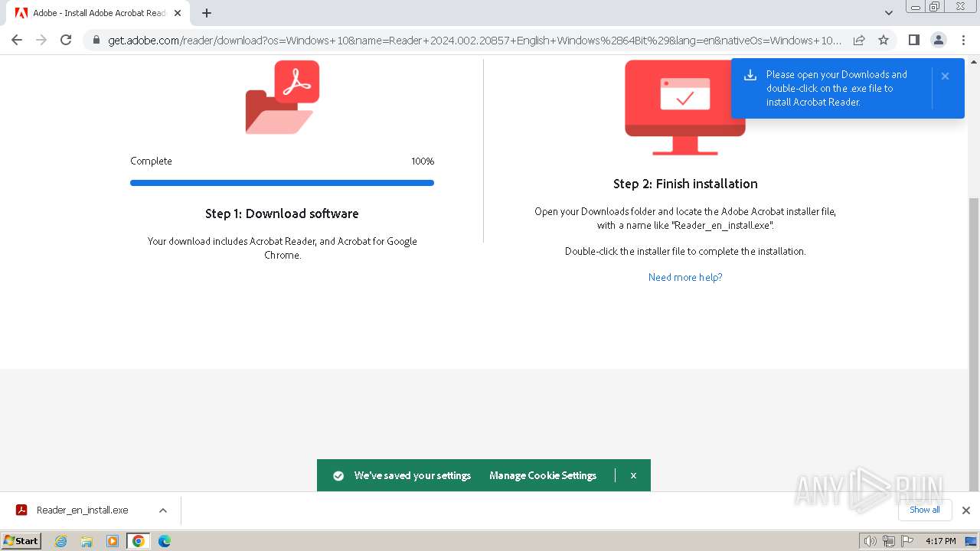Bookmark this page with star icon
The image size is (980, 551).
point(884,40)
